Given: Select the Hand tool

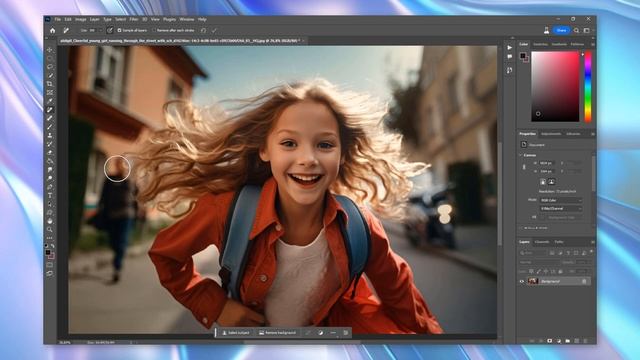Looking at the screenshot, I should click(x=50, y=221).
